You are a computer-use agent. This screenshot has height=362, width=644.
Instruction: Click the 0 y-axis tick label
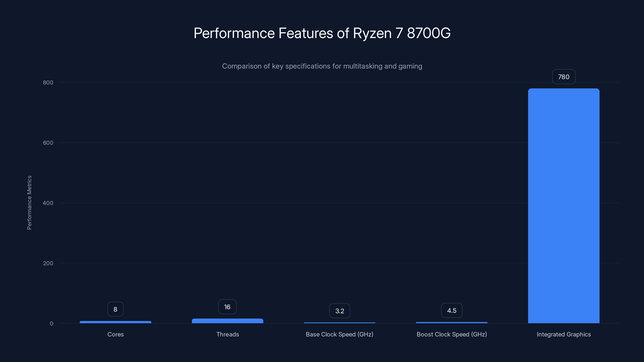[52, 324]
